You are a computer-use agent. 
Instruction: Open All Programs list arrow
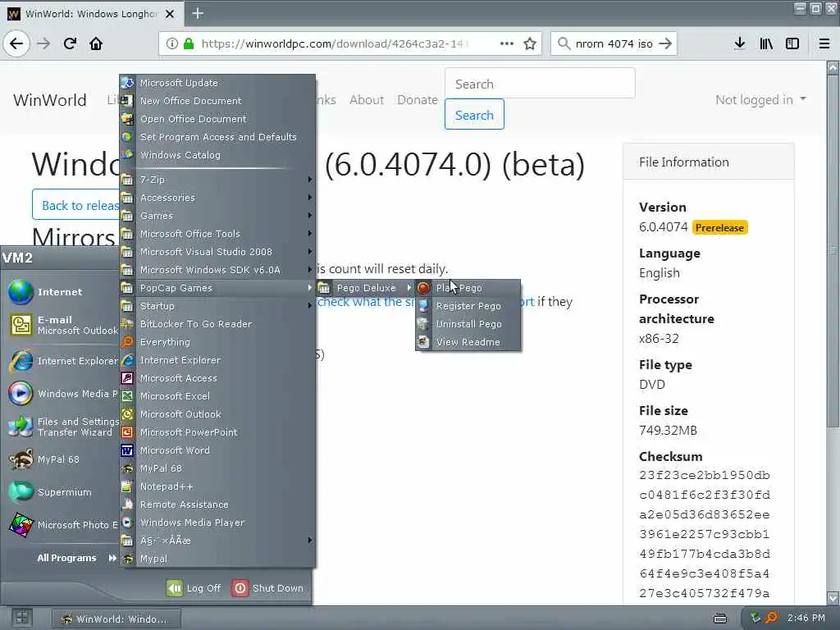tap(112, 558)
